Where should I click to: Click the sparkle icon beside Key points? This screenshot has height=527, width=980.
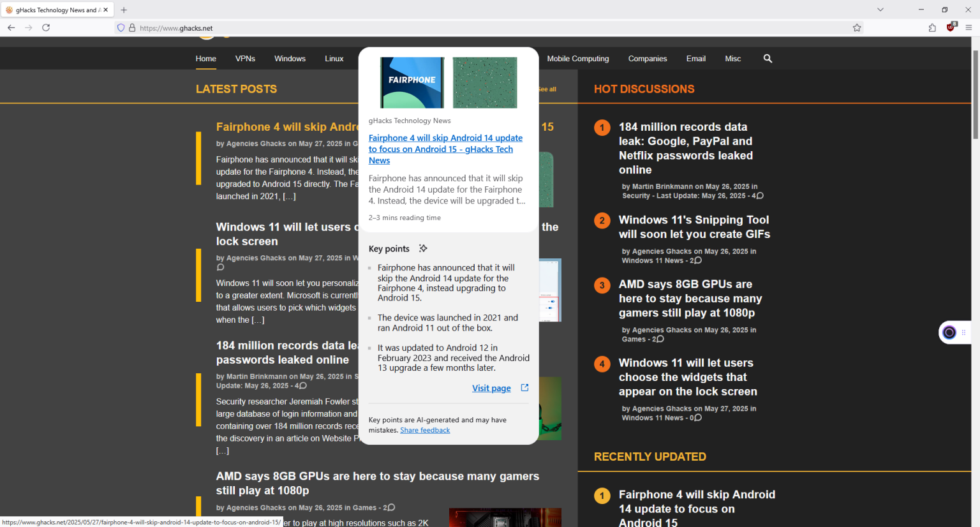coord(423,248)
